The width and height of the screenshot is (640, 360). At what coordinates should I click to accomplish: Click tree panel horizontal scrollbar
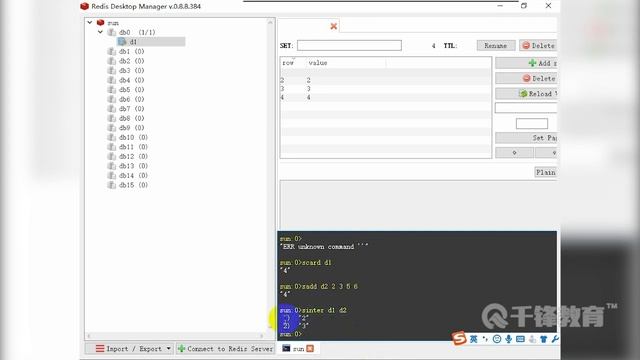pyautogui.click(x=176, y=336)
